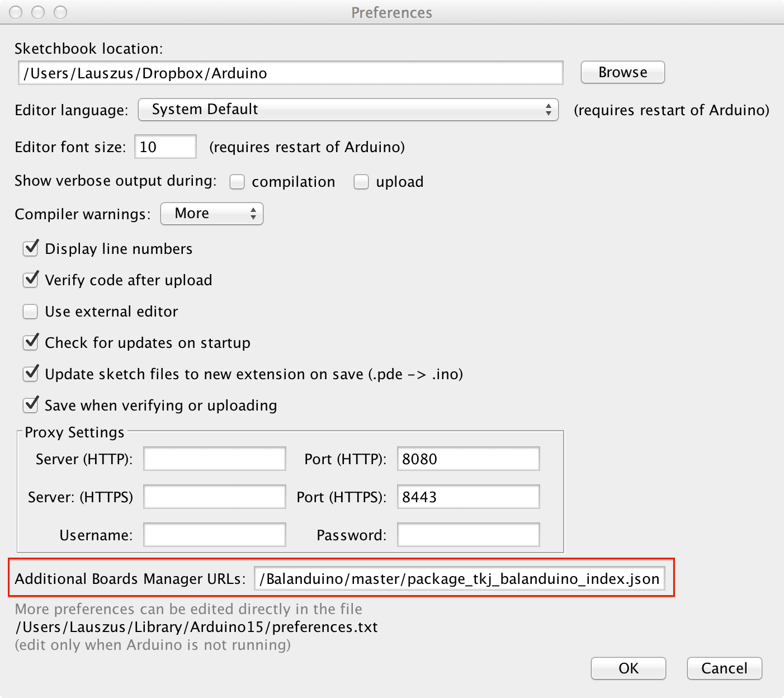This screenshot has width=784, height=698.
Task: Enable Use external editor
Action: click(30, 312)
